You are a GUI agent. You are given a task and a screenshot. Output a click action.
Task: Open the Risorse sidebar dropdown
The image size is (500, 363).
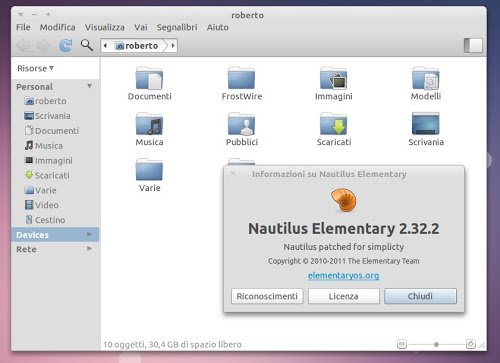(35, 68)
